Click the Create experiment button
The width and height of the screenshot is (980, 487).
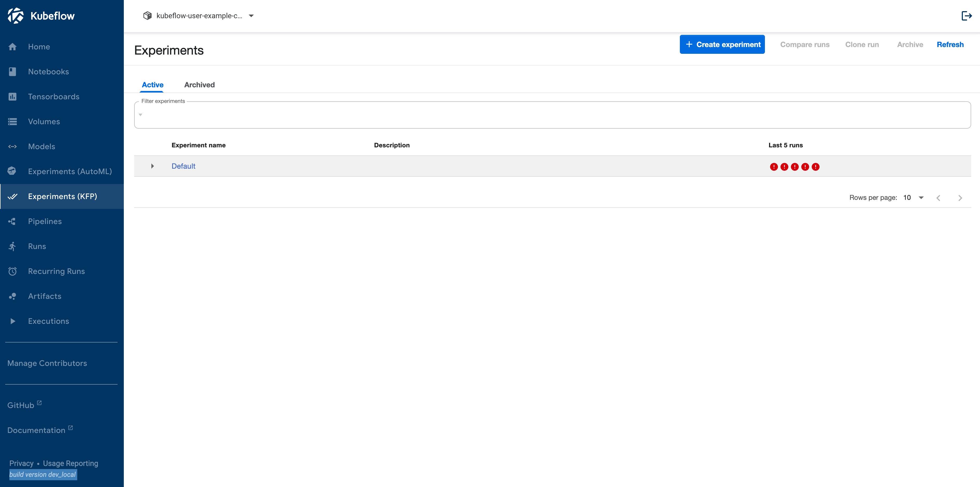coord(722,44)
